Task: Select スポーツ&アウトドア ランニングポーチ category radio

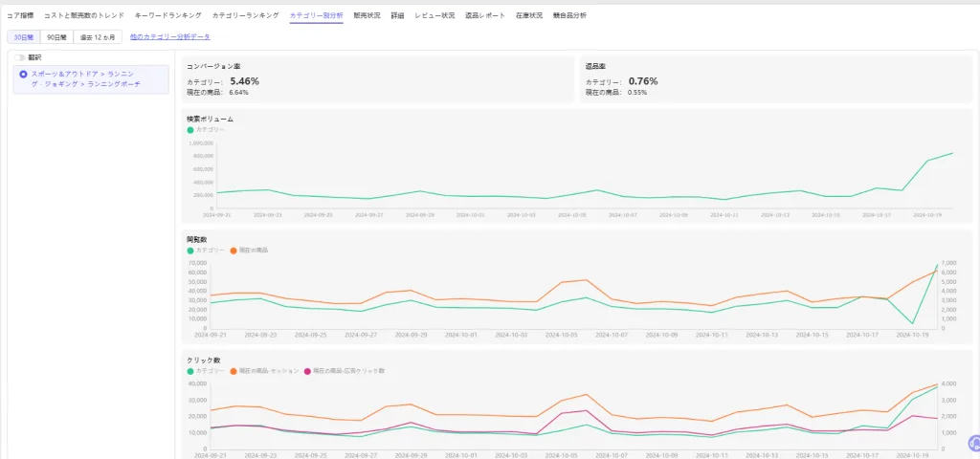Action: [x=23, y=74]
